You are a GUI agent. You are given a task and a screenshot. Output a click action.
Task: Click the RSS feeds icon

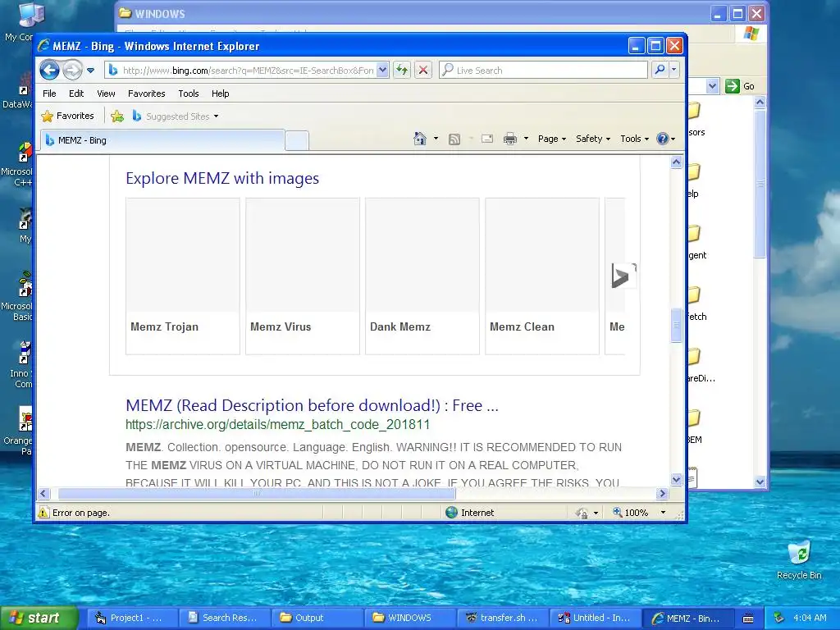tap(454, 139)
